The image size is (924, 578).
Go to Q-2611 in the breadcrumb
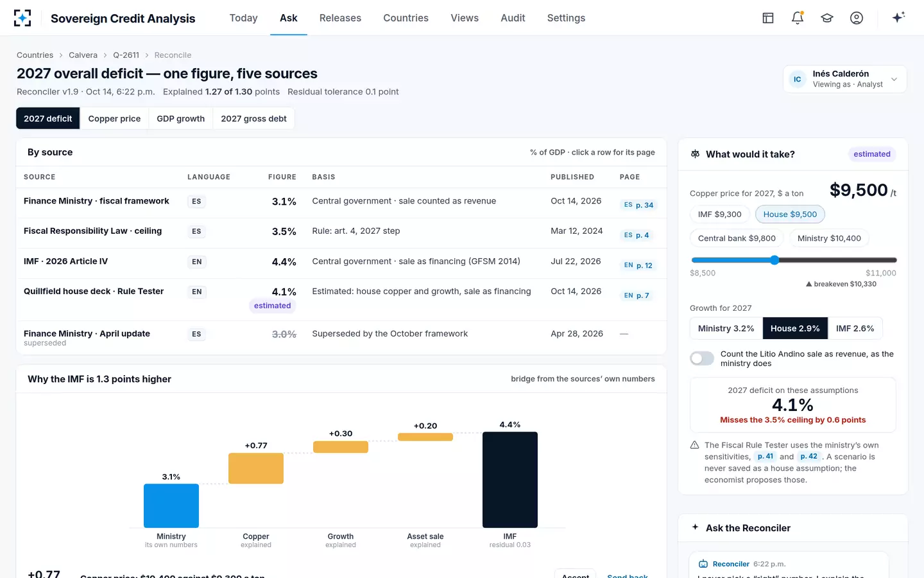(x=126, y=55)
